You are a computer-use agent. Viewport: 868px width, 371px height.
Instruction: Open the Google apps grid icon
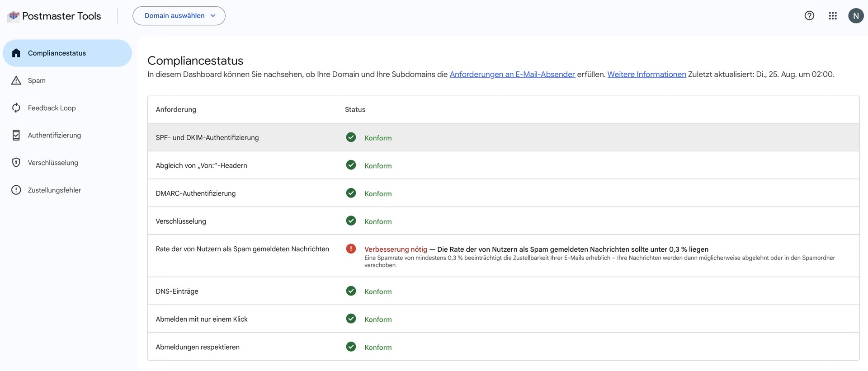(x=833, y=16)
